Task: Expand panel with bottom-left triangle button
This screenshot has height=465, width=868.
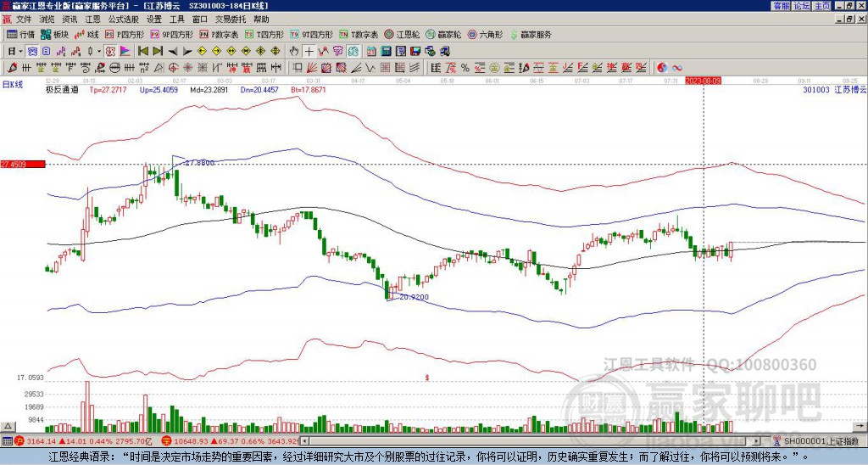Action: (x=8, y=426)
